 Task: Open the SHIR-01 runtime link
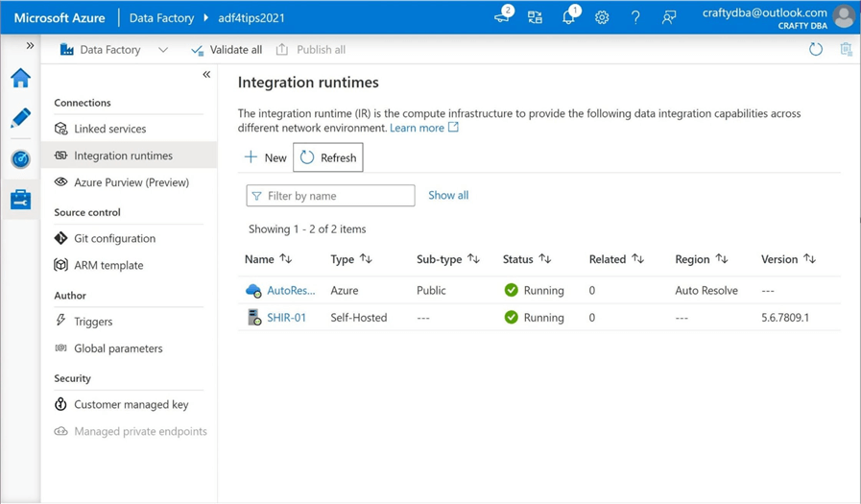(x=286, y=318)
